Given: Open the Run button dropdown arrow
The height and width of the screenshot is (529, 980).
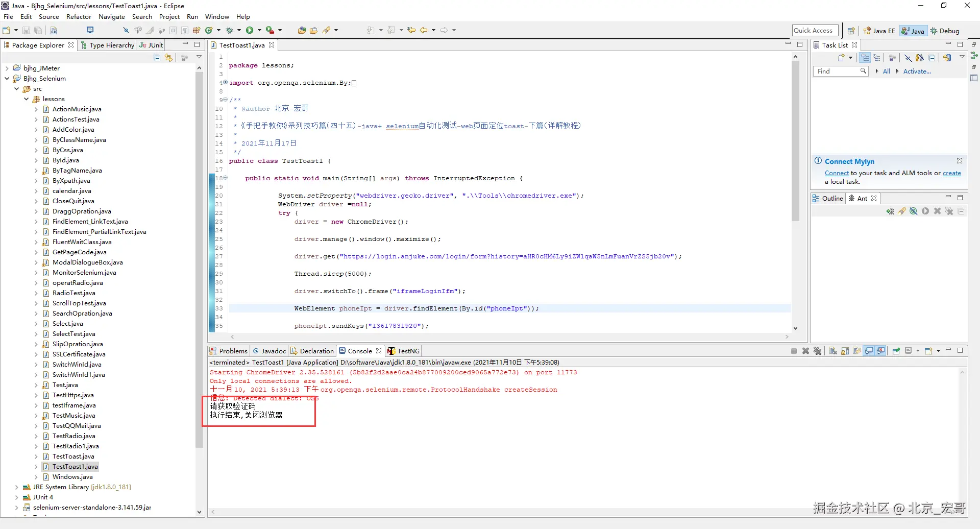Looking at the screenshot, I should (259, 31).
